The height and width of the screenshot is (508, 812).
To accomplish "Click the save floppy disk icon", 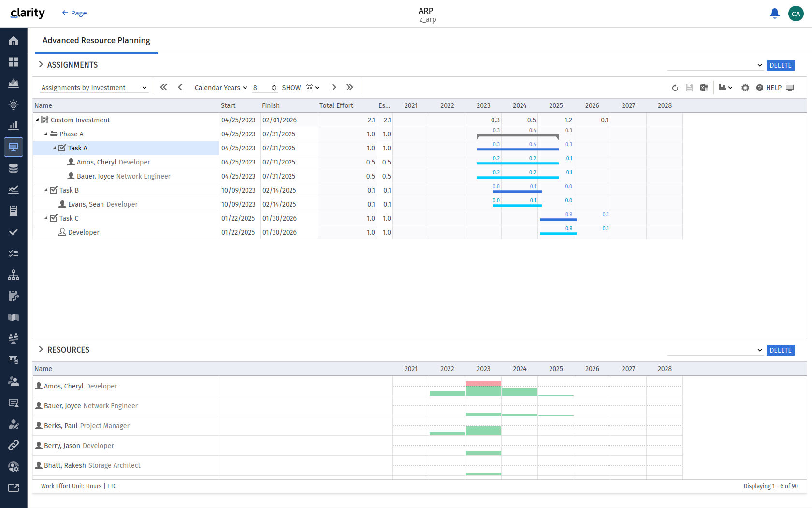I will (x=690, y=88).
